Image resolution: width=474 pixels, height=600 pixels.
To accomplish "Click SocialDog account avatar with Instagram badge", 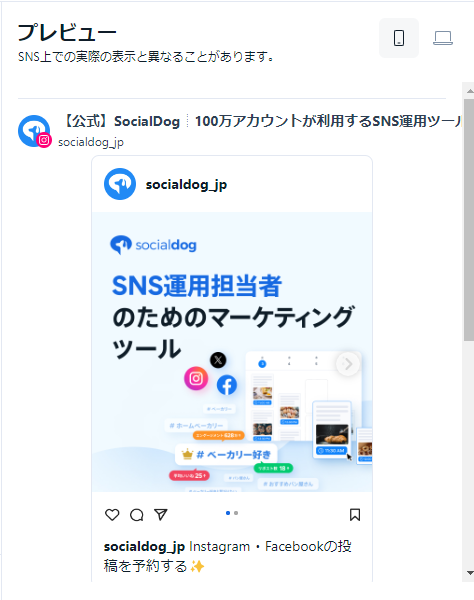I will click(x=34, y=131).
